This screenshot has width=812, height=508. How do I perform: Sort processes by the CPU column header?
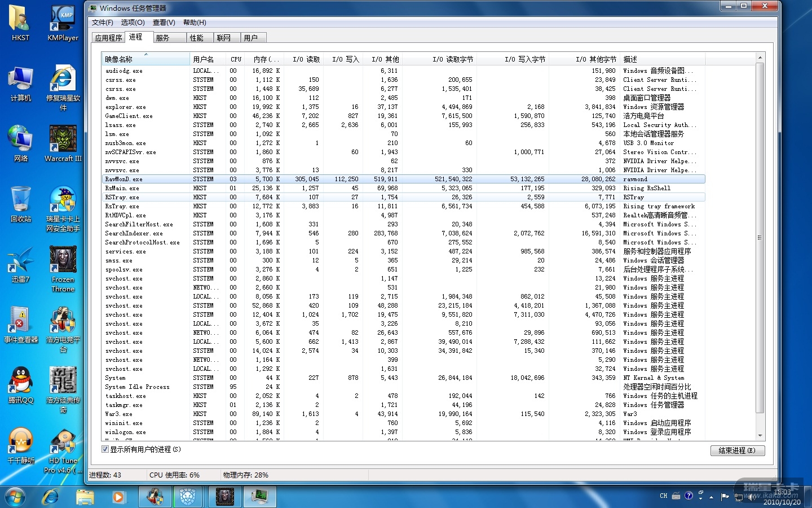236,59
